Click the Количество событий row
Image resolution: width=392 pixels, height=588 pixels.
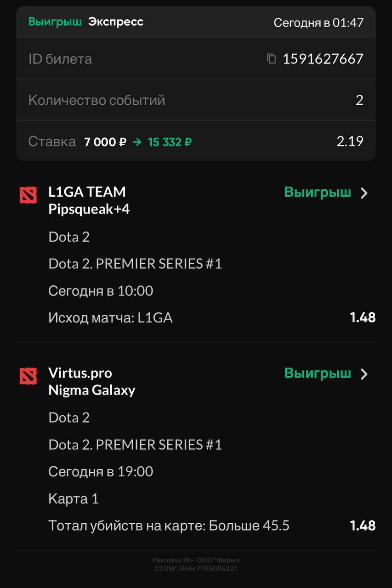click(196, 100)
